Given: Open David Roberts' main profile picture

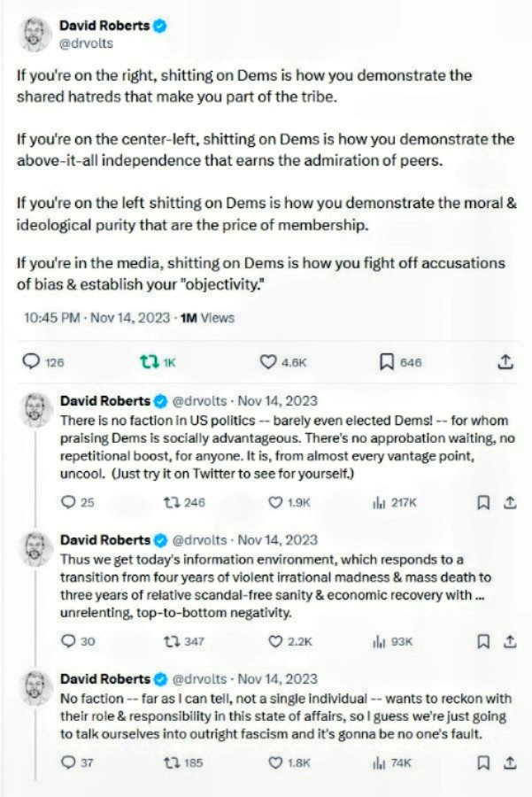Looking at the screenshot, I should (x=34, y=35).
